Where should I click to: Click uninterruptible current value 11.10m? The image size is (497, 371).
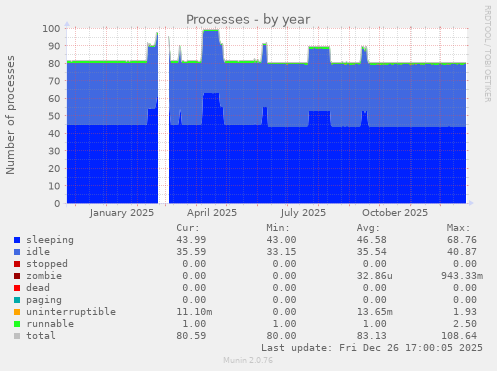click(194, 312)
